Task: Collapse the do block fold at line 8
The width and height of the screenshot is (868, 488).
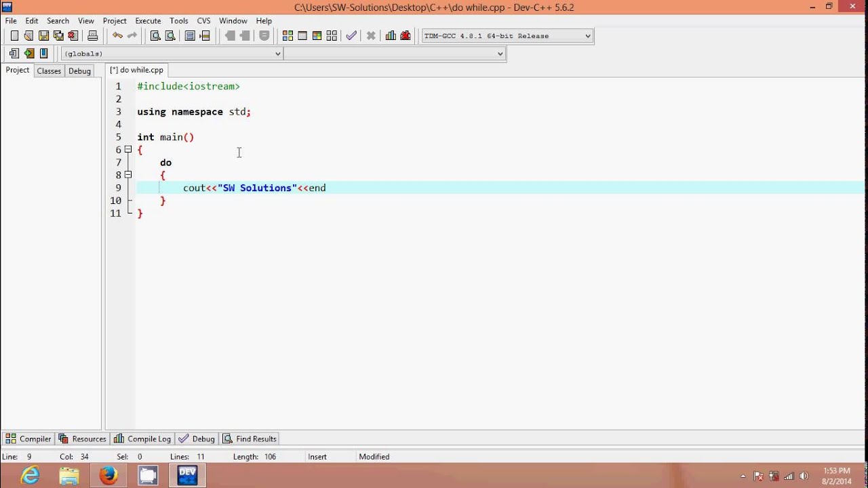Action: [x=127, y=175]
